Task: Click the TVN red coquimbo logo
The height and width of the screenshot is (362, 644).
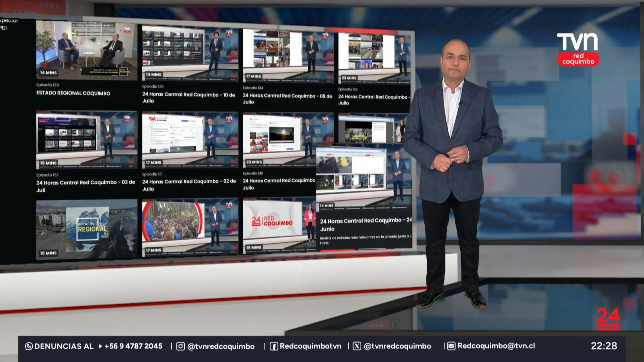Action: pos(578,49)
